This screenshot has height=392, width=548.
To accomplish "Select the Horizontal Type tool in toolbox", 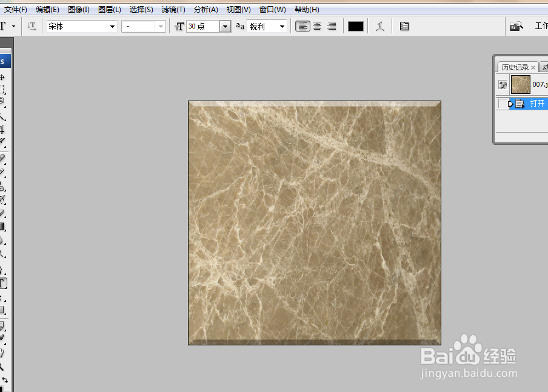I will 3,284.
